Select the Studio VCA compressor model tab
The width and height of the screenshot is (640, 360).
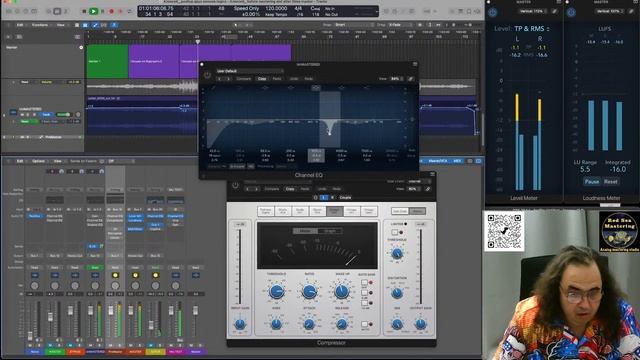tap(282, 211)
